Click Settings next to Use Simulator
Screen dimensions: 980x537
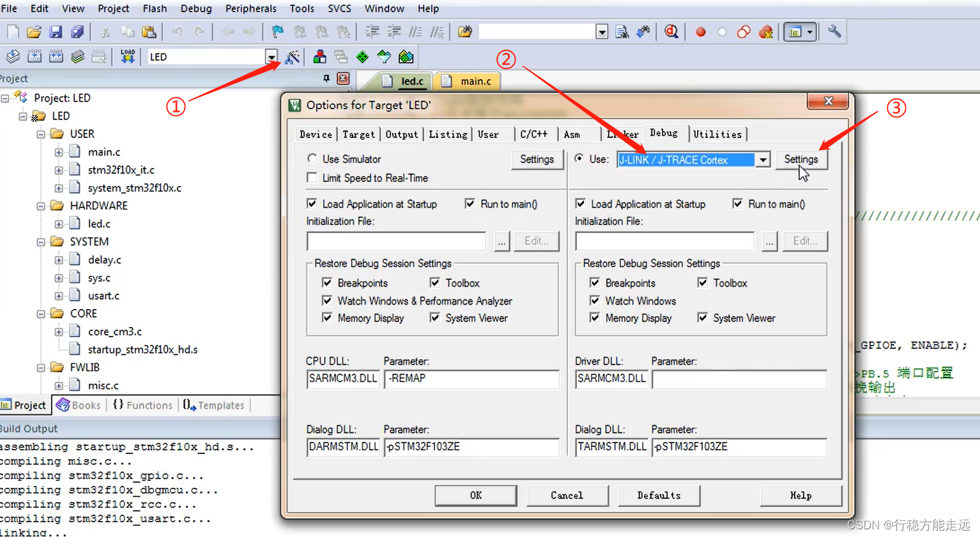click(x=537, y=160)
